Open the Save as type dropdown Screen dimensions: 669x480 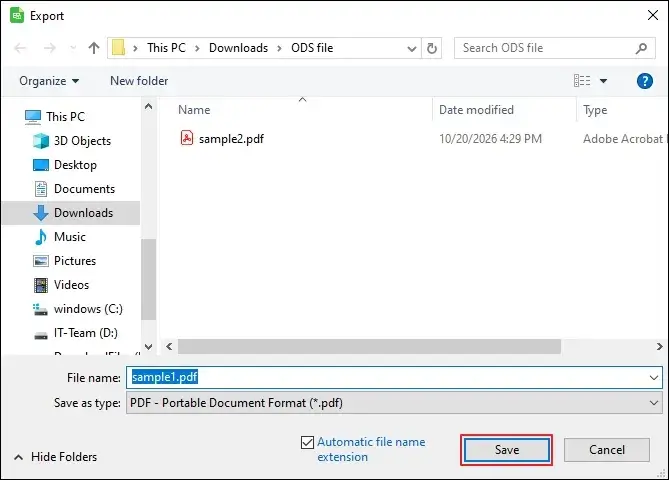pyautogui.click(x=394, y=403)
